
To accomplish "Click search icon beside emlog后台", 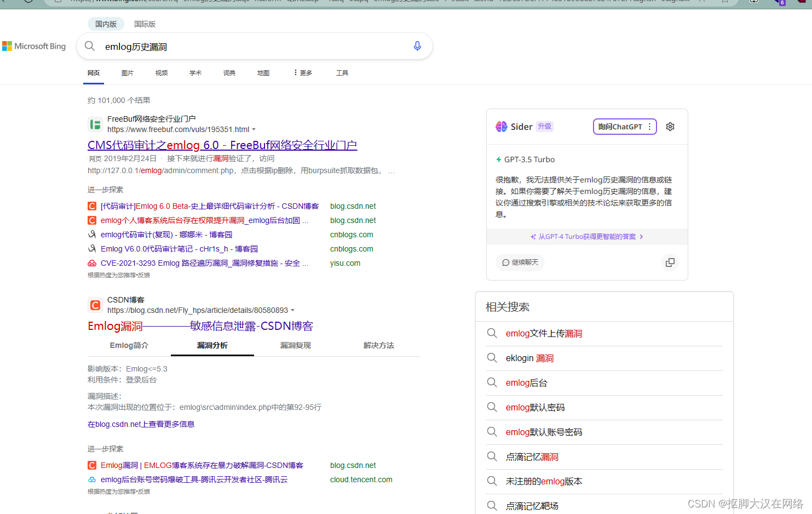I will point(492,382).
